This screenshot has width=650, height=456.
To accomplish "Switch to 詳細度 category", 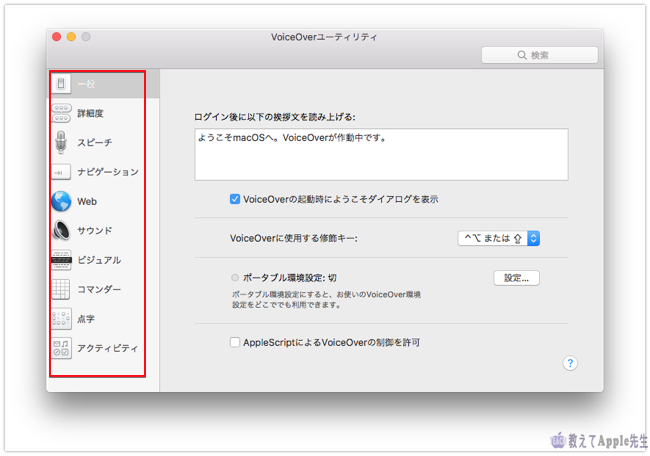I will 90,113.
